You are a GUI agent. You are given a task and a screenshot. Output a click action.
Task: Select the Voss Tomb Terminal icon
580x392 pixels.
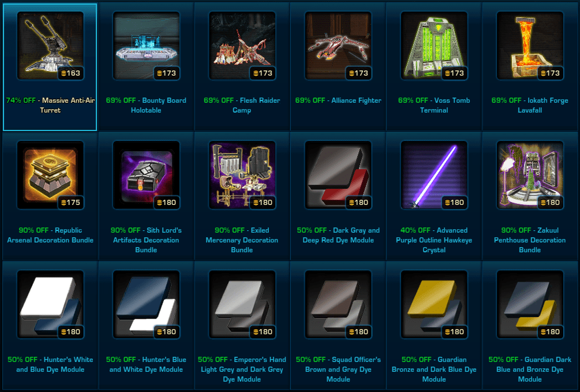[x=434, y=46]
